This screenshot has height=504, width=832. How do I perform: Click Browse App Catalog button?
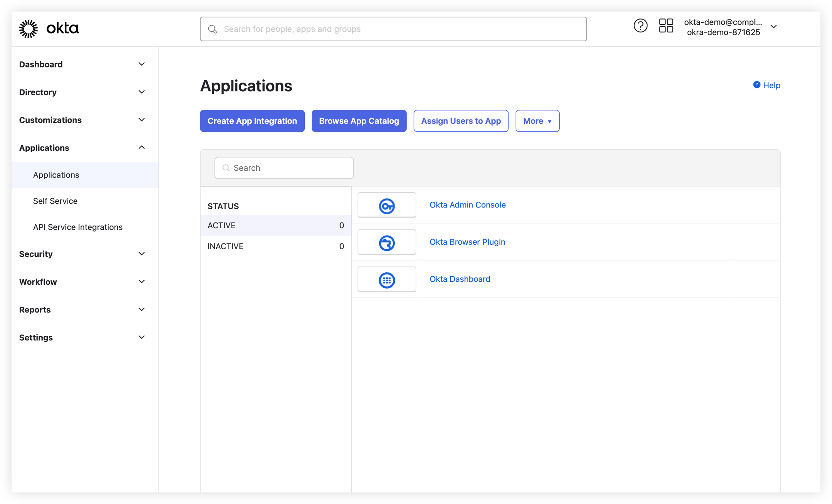[x=359, y=121]
